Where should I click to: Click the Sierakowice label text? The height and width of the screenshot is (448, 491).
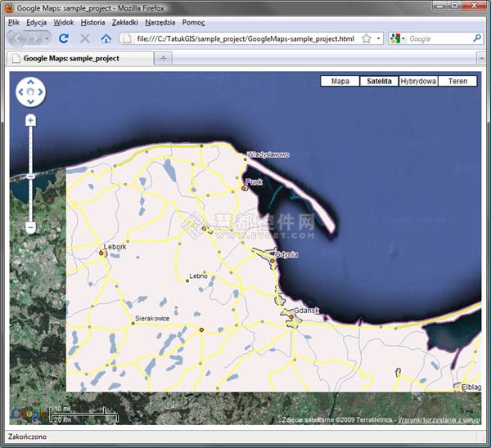pyautogui.click(x=152, y=318)
